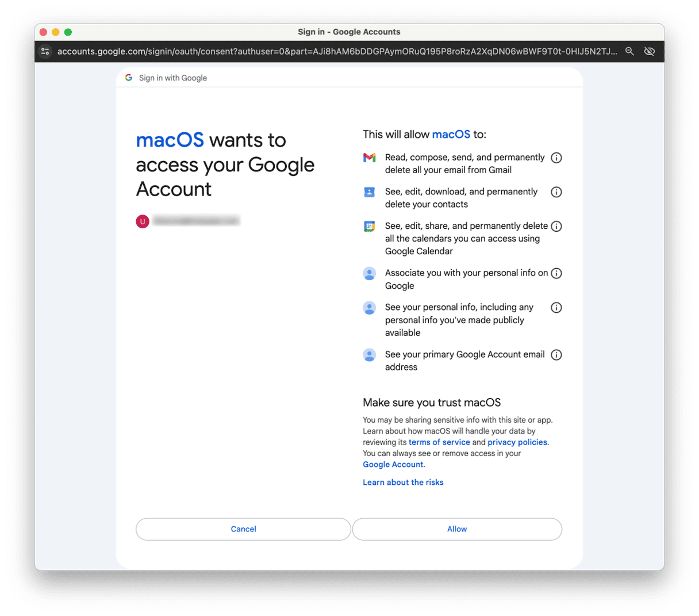
Task: Show info for primary email address permission
Action: (x=556, y=355)
